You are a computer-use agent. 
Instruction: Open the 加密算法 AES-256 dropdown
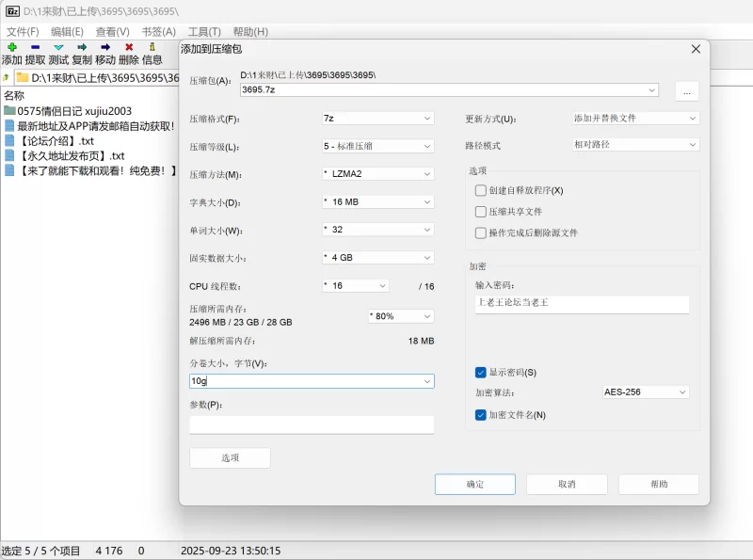point(646,392)
